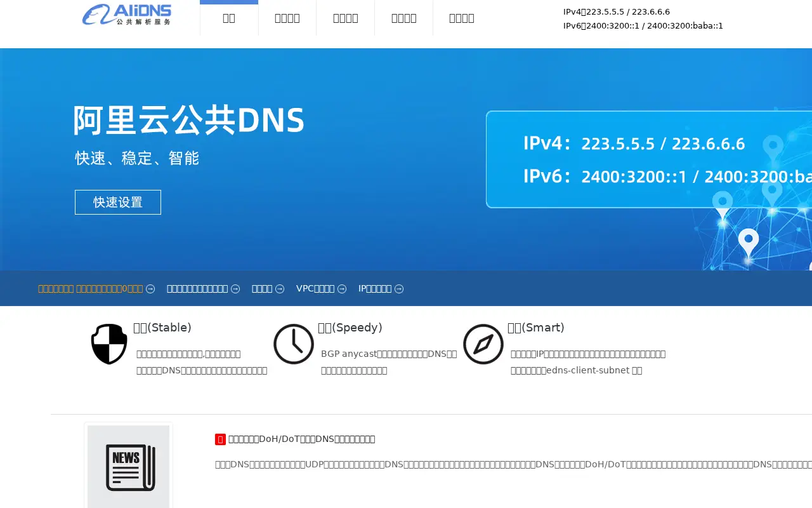Click the header IPv4 223.5.5.5 address line

click(617, 11)
